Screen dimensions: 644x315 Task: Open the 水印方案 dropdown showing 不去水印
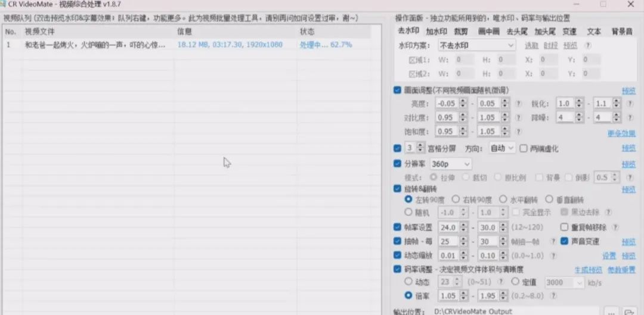(476, 45)
